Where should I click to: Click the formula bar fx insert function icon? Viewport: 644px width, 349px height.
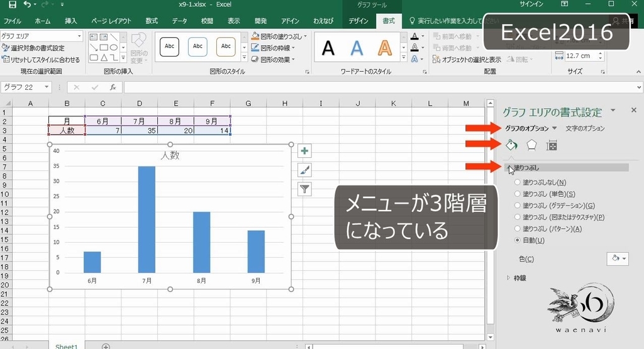(x=113, y=87)
